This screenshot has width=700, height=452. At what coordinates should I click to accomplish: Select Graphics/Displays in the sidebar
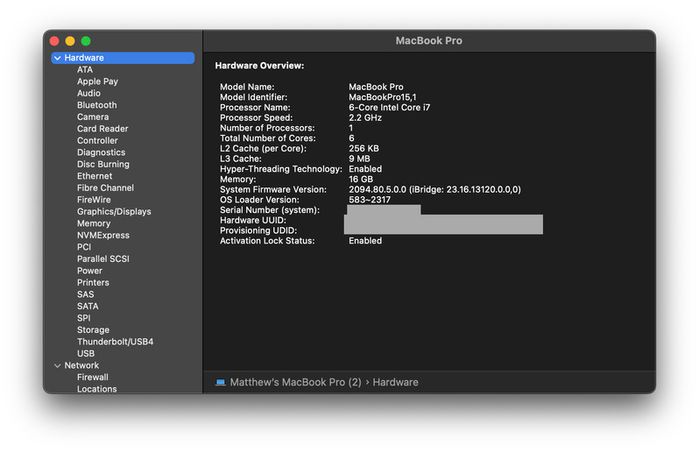(x=114, y=212)
